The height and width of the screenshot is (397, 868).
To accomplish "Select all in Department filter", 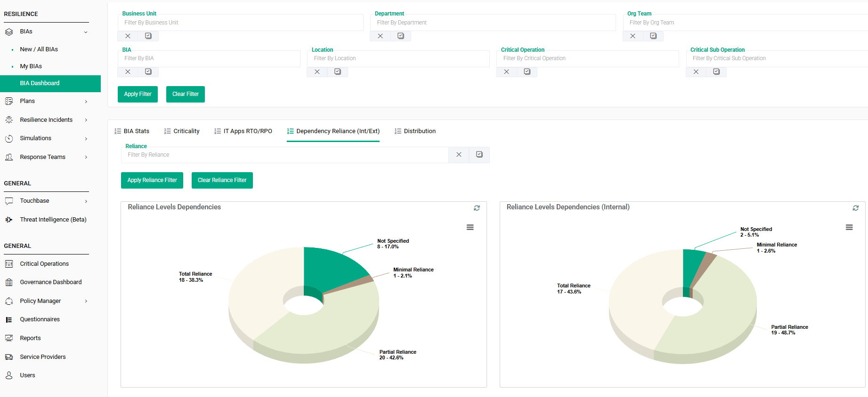I will coord(401,36).
